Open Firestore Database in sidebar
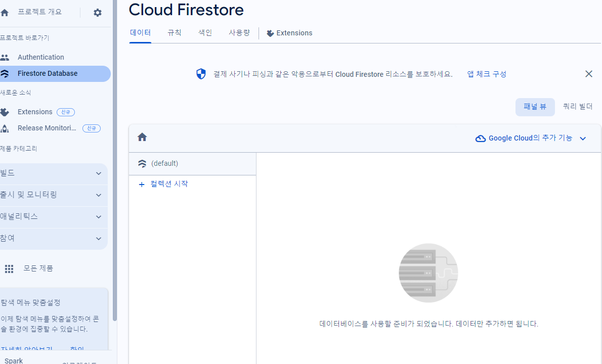The image size is (602, 364). click(55, 74)
